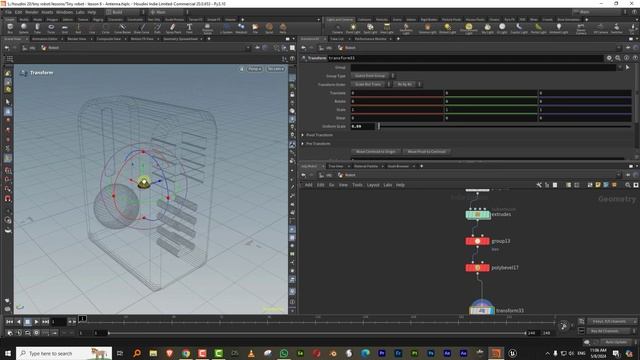Select the File shelf tool
Image resolution: width=640 pixels, height=360 pixels.
tap(255, 28)
